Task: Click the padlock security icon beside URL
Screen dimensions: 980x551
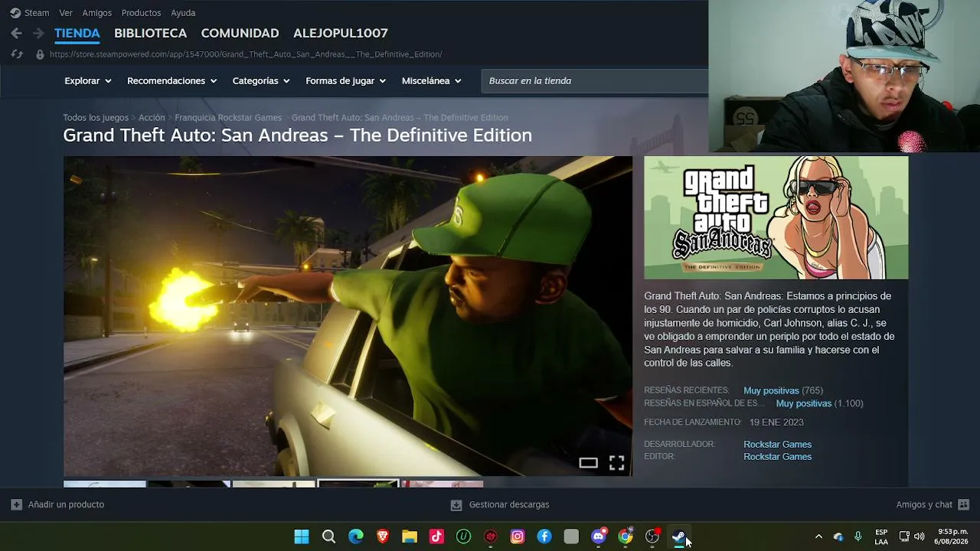Action: [40, 54]
